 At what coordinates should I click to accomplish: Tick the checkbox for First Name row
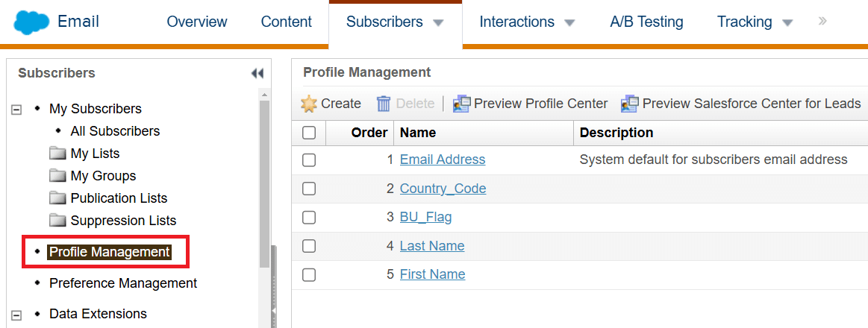[309, 274]
